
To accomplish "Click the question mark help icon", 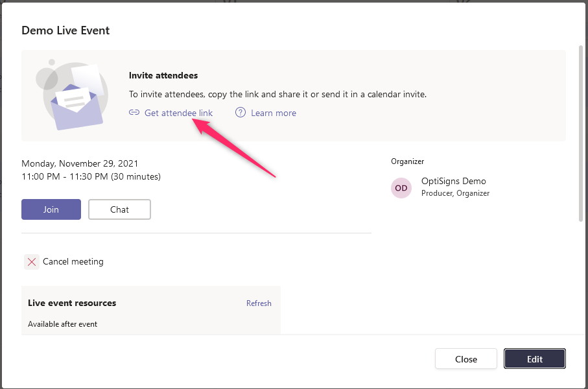I will point(241,113).
